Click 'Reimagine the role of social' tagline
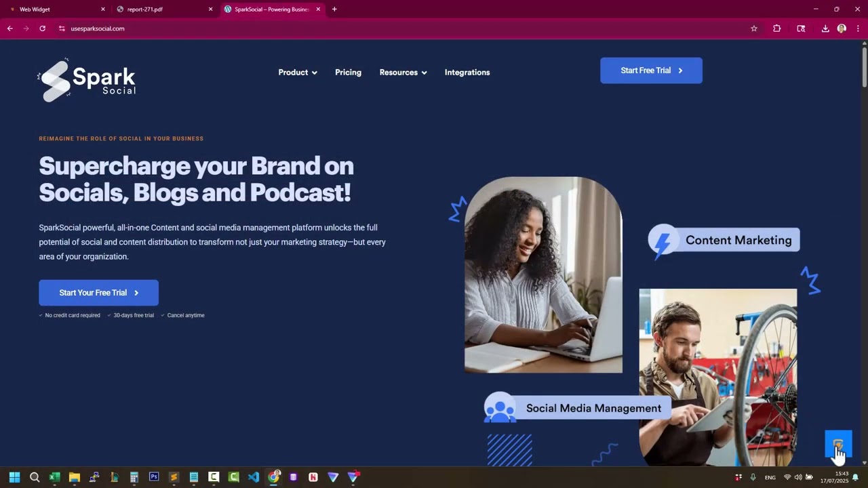868x488 pixels. point(121,138)
